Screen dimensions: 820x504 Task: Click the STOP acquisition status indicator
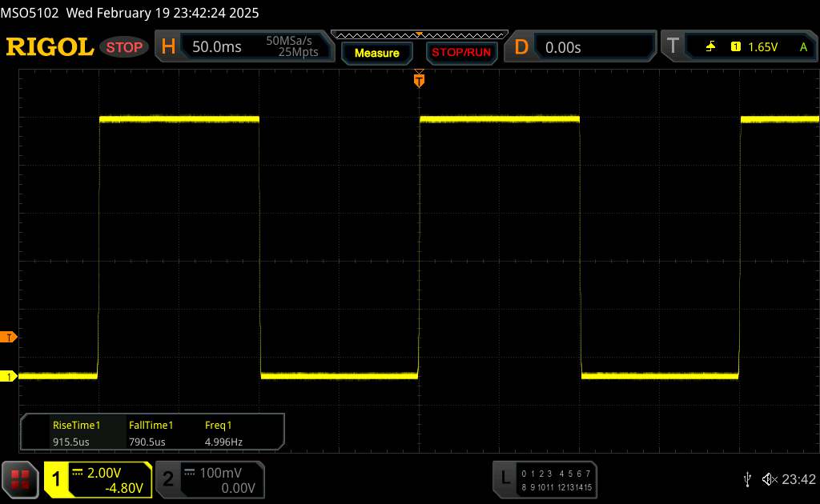[x=124, y=47]
